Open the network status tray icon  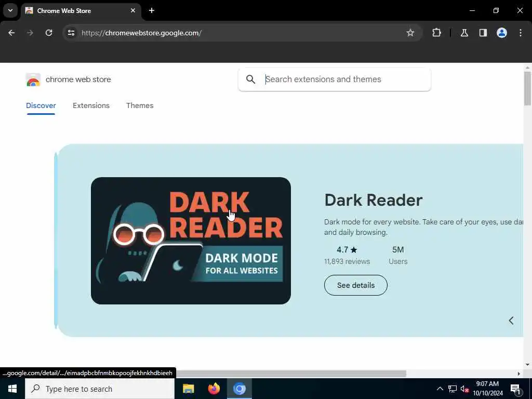pyautogui.click(x=453, y=389)
